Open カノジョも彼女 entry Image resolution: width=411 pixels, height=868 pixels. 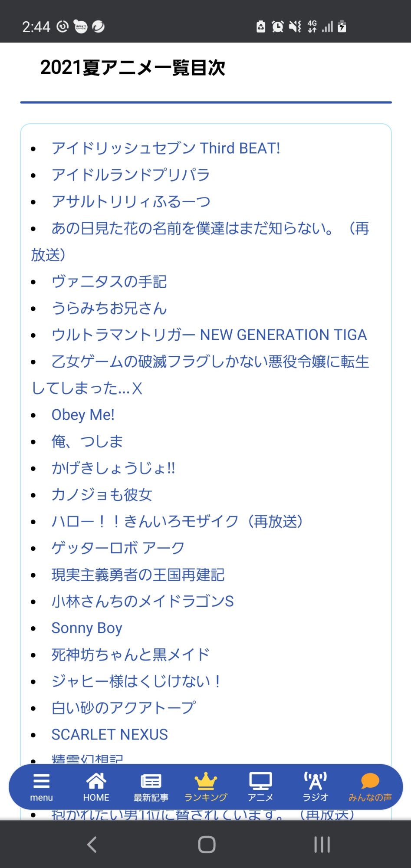[x=102, y=495]
